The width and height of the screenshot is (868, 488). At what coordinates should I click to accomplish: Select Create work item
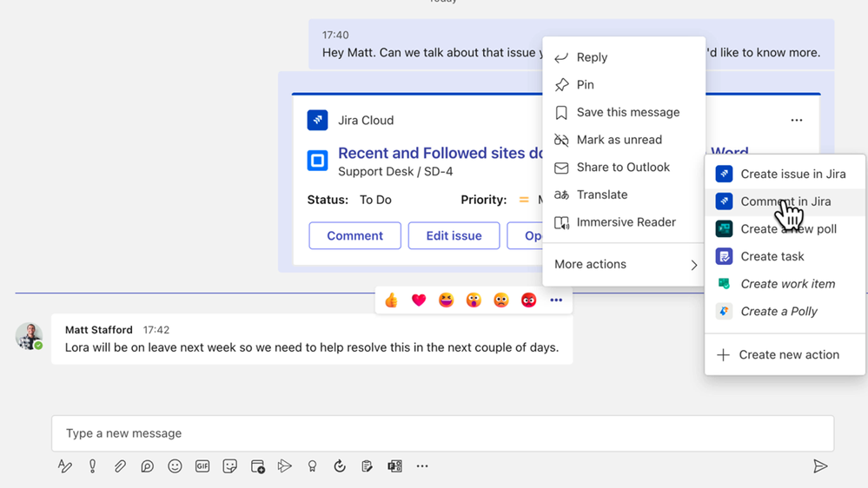(x=785, y=284)
